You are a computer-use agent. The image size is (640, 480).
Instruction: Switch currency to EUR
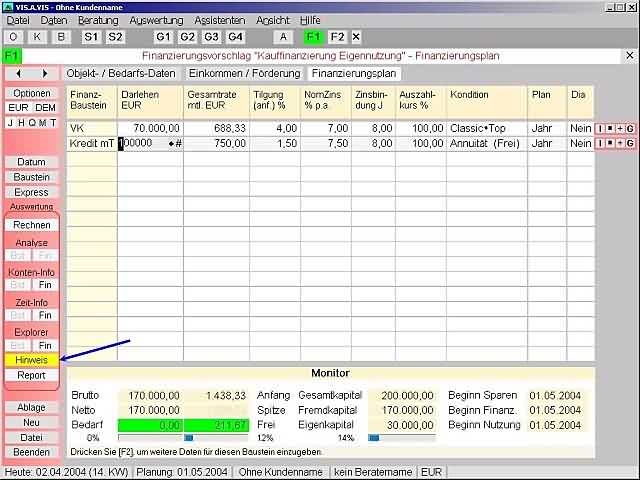[x=18, y=108]
